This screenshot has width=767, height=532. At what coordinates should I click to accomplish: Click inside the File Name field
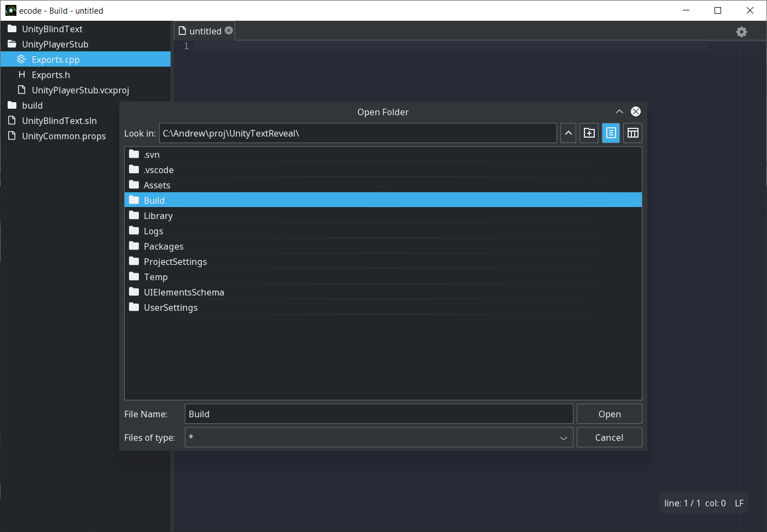379,413
